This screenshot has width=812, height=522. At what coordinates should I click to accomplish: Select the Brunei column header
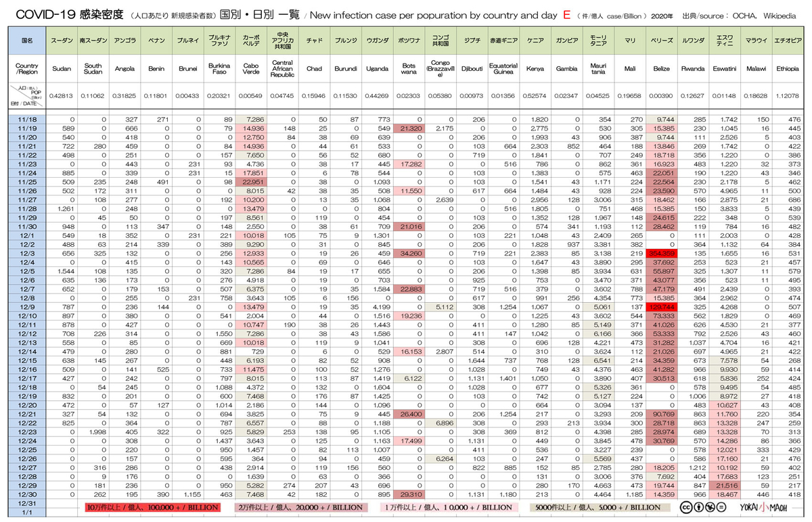[x=187, y=69]
